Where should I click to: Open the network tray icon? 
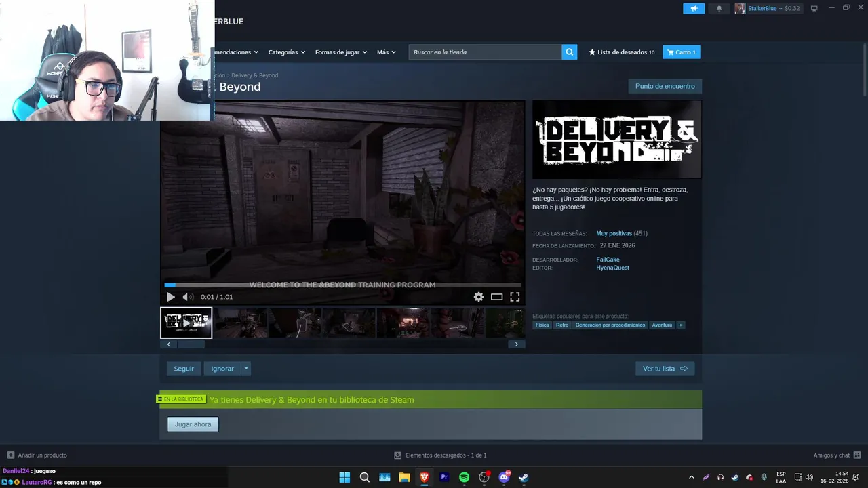[x=798, y=477]
